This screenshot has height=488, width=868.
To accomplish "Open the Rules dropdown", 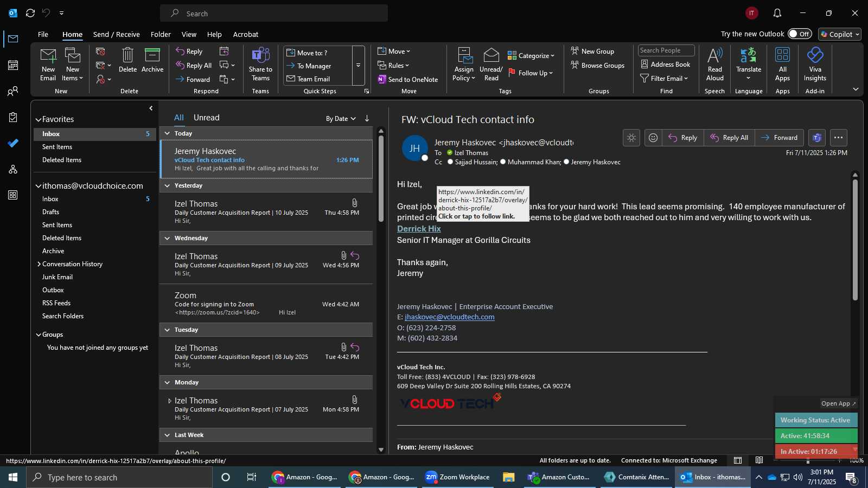I will point(393,66).
